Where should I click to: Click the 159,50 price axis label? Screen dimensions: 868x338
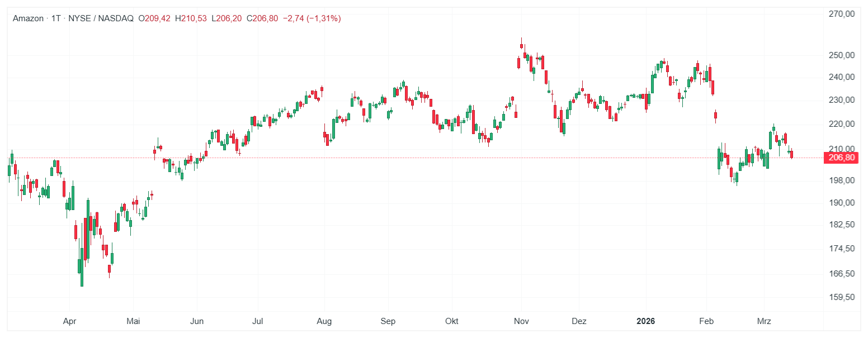[x=842, y=297]
